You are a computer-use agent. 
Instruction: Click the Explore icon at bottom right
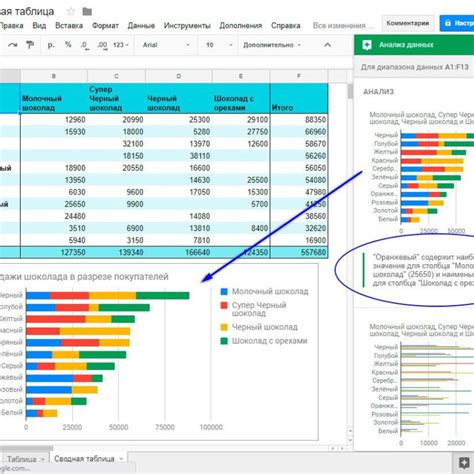click(x=464, y=462)
